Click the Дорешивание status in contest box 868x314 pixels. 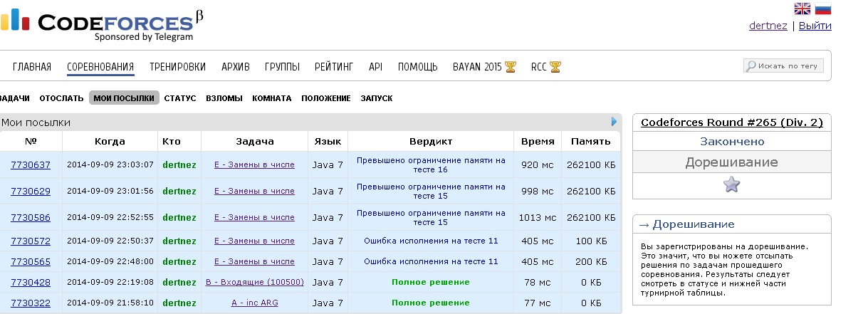[x=731, y=162]
